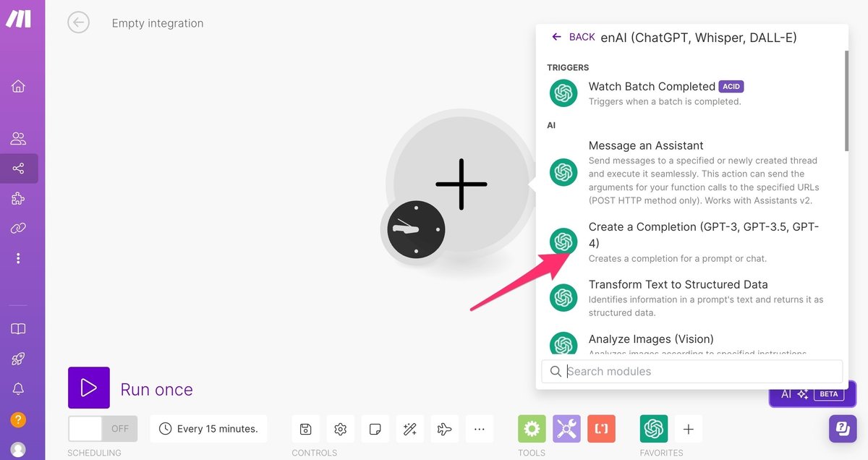Go back with the circled arrow

(78, 22)
